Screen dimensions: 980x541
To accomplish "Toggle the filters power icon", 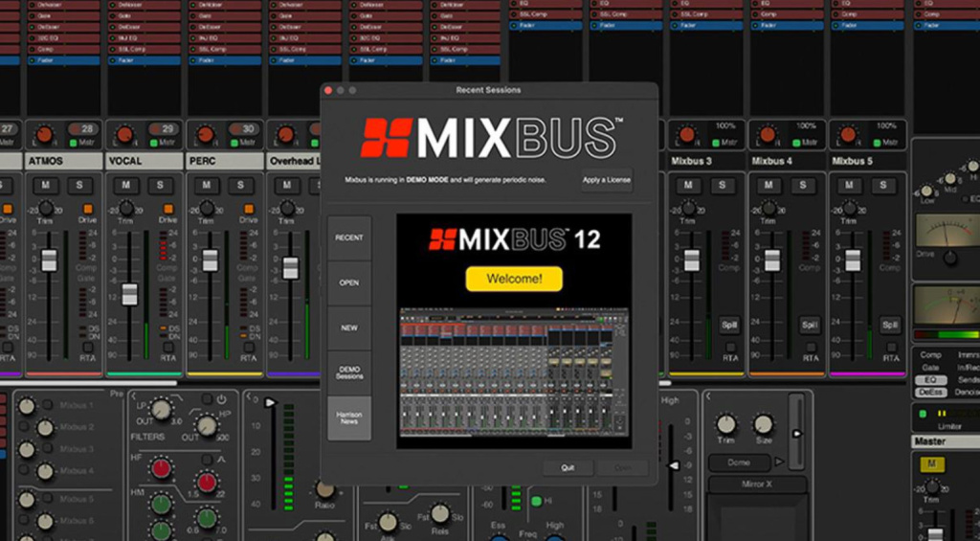I will click(221, 399).
